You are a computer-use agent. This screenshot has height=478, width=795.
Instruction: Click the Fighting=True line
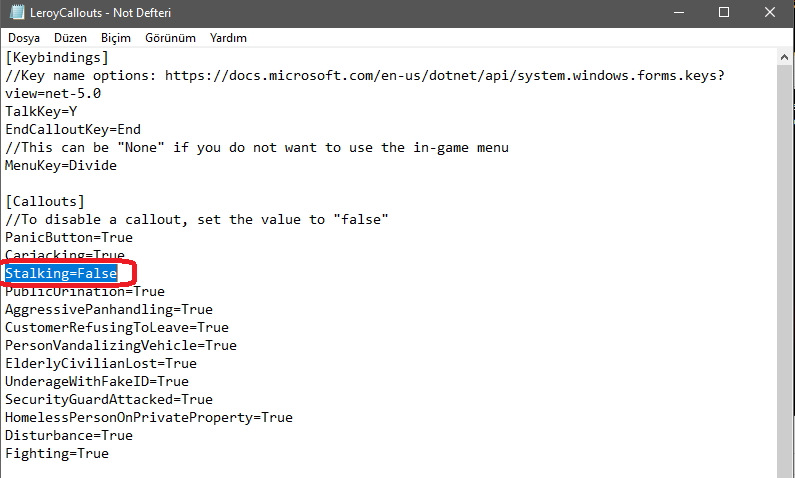point(57,453)
